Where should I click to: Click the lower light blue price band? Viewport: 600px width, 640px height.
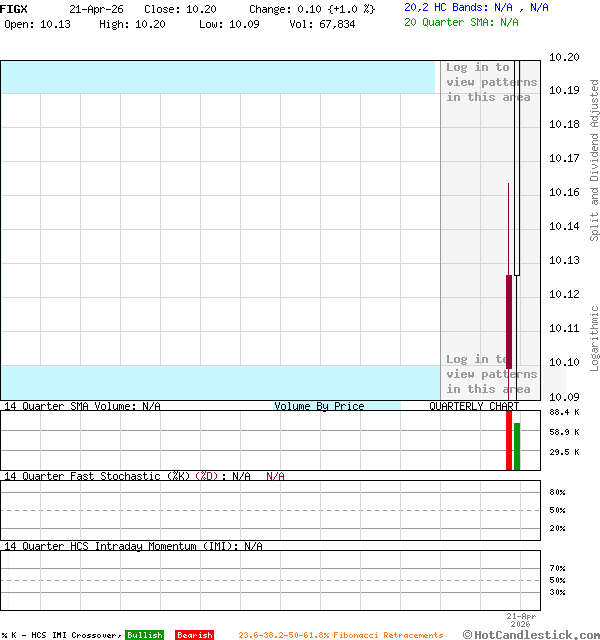point(218,381)
